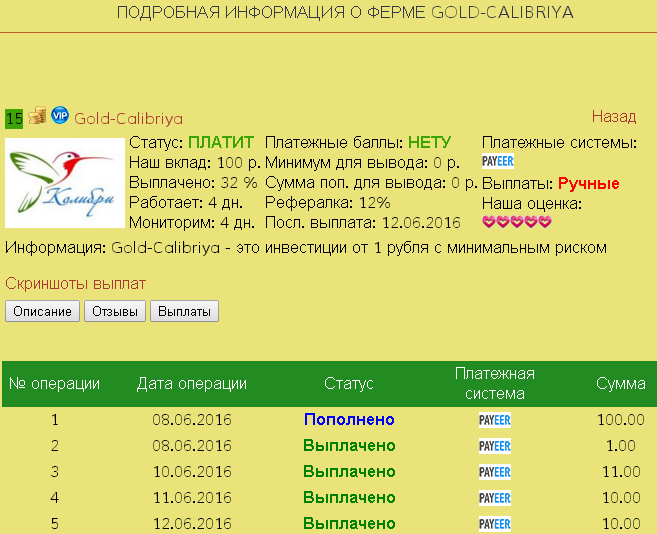The width and height of the screenshot is (657, 534).
Task: Click the 11.00 sum cell
Action: click(x=621, y=472)
